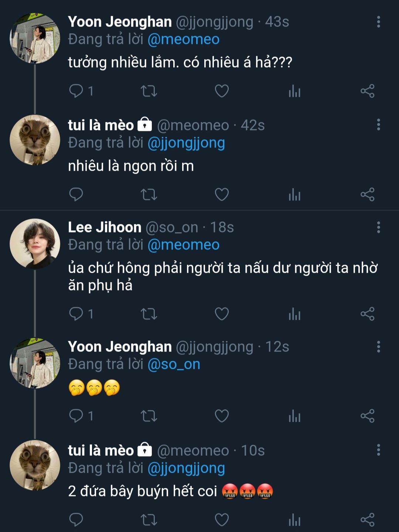Open @meomeo mention in Lee Jihoon's reply
The image size is (399, 532).
183,245
